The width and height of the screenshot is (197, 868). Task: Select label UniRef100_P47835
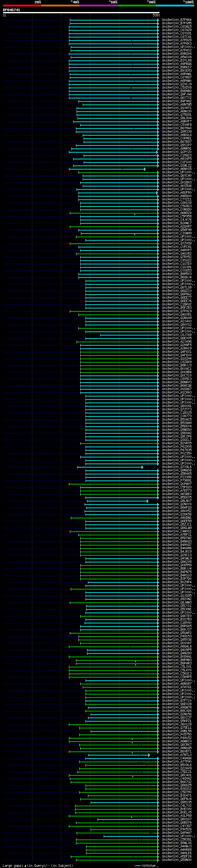pos(176,450)
